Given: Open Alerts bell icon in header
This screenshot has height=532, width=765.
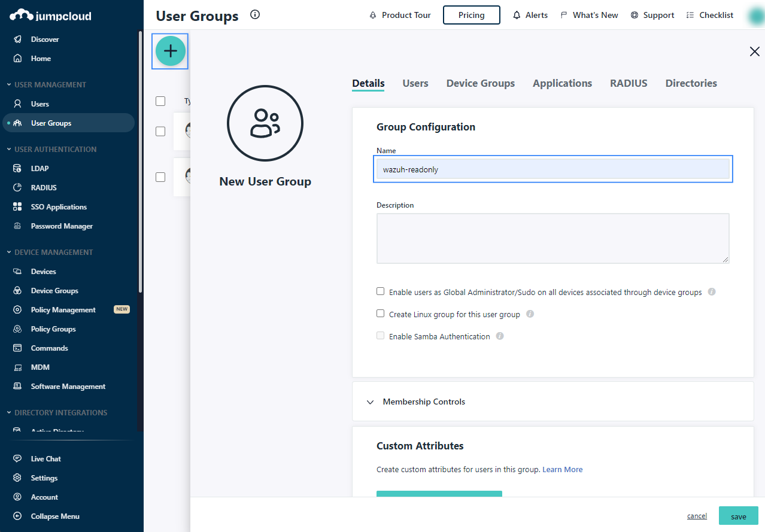Looking at the screenshot, I should click(517, 16).
